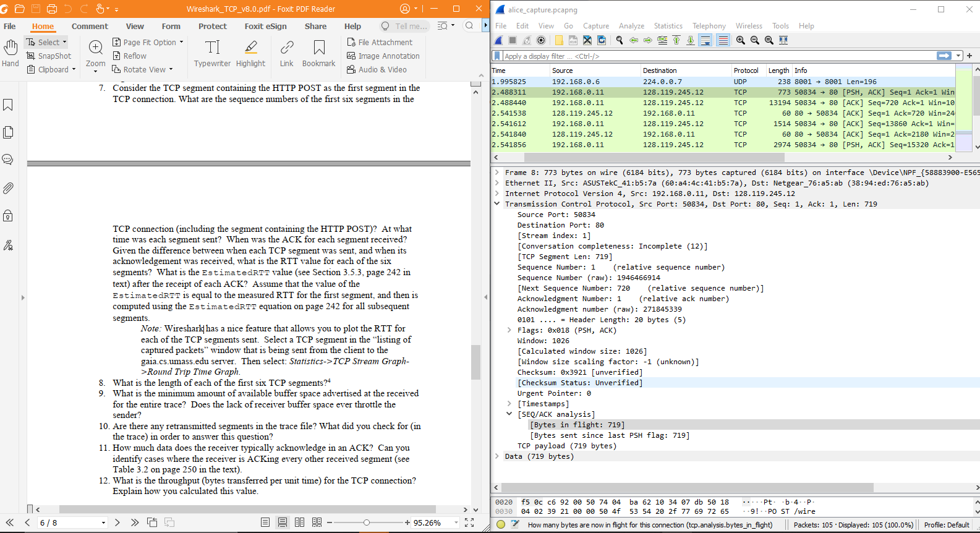The height and width of the screenshot is (533, 980).
Task: Reload the capture file in Wireshark
Action: click(602, 40)
